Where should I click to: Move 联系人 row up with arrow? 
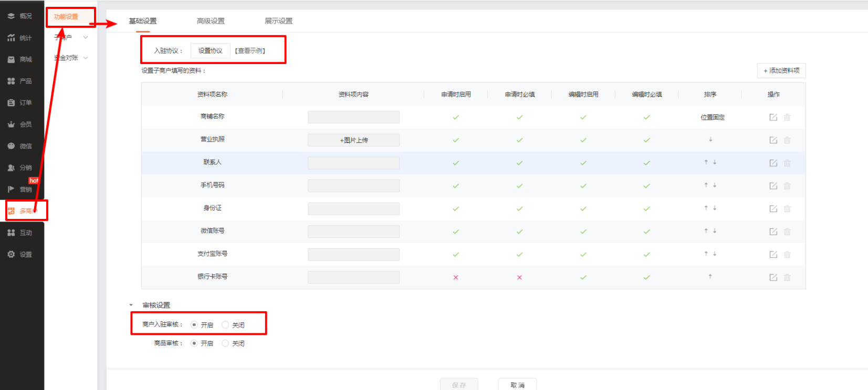tap(706, 162)
